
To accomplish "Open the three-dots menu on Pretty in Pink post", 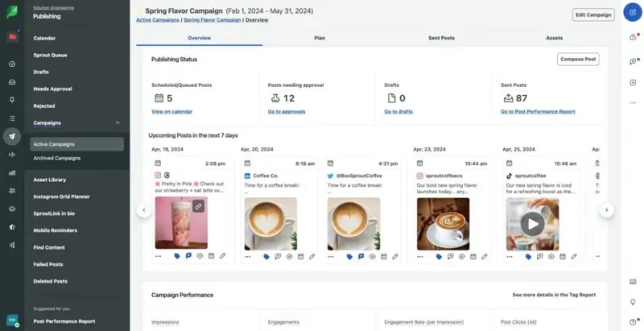I will point(159,256).
